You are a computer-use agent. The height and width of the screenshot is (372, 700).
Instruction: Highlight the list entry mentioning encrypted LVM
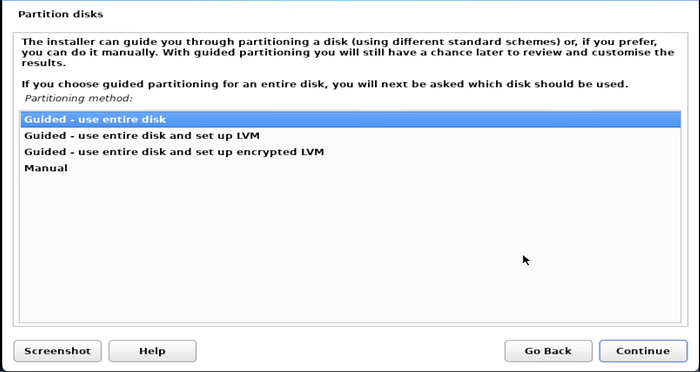click(350, 152)
